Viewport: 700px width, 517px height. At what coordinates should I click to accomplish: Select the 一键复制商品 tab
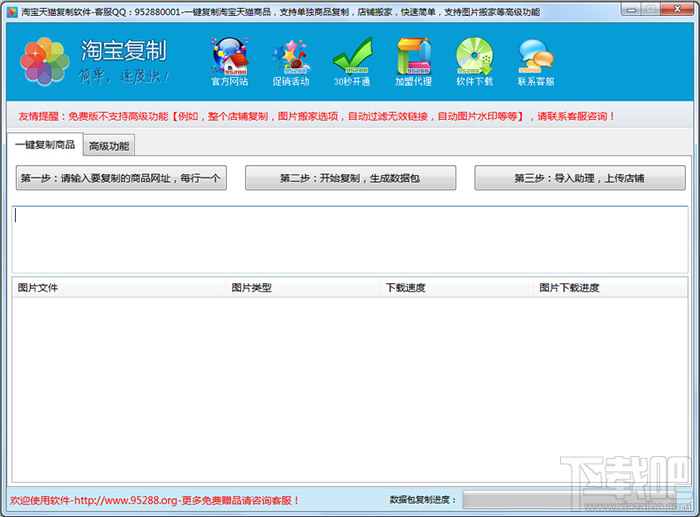tap(45, 144)
